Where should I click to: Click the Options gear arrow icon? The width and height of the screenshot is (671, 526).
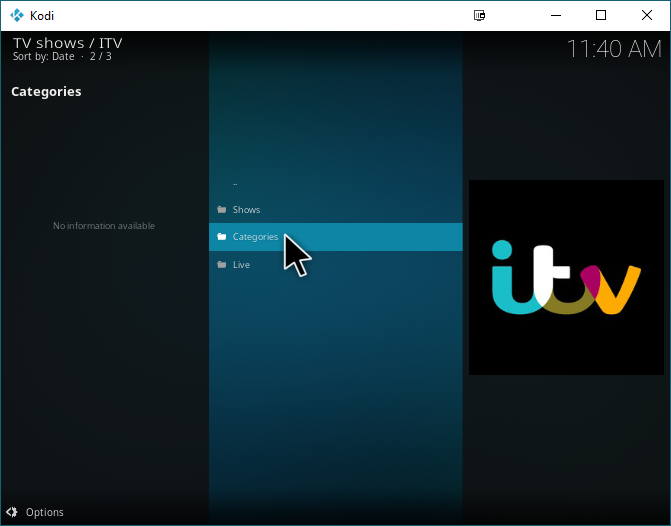(x=12, y=512)
